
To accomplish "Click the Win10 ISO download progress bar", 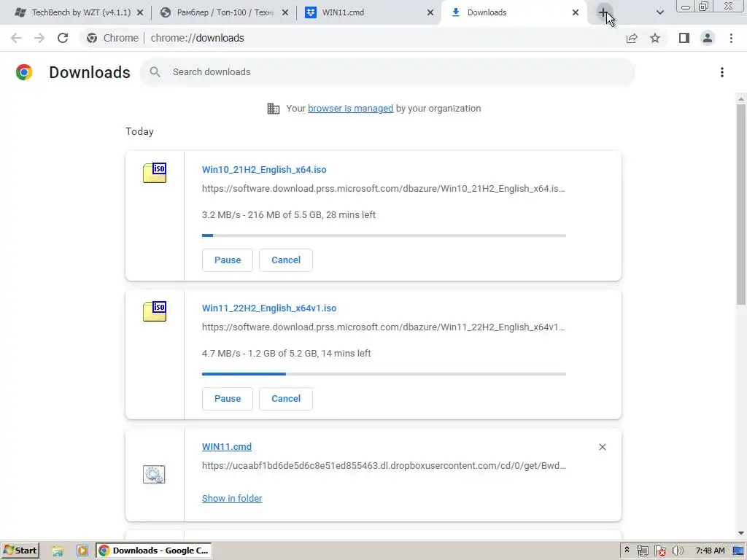I will [384, 236].
